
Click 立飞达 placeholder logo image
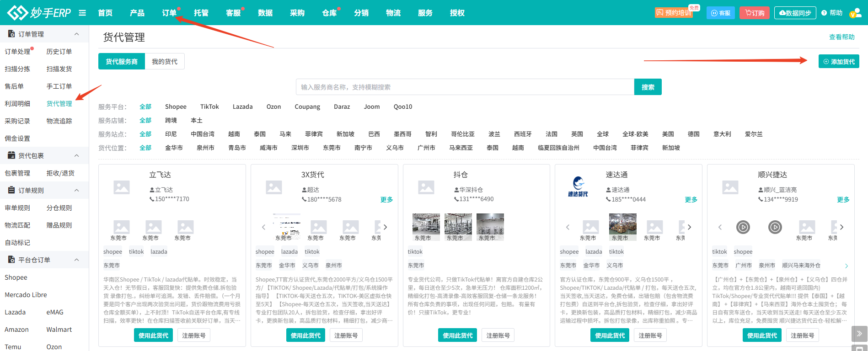tap(122, 187)
